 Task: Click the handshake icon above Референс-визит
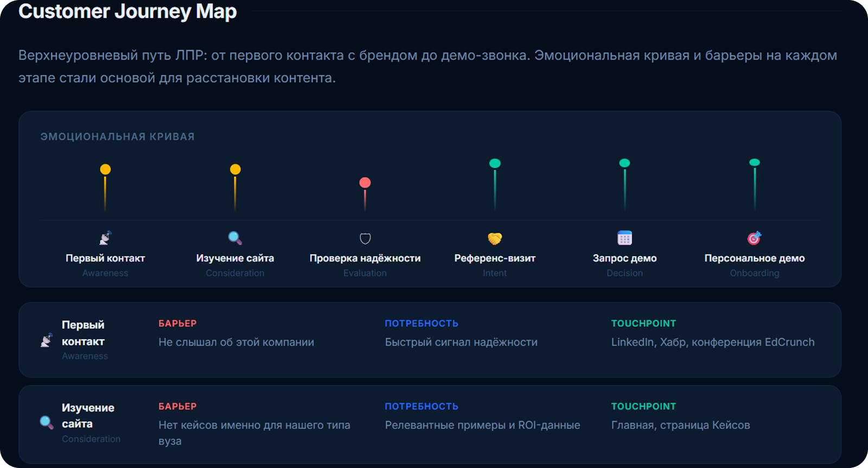[495, 238]
